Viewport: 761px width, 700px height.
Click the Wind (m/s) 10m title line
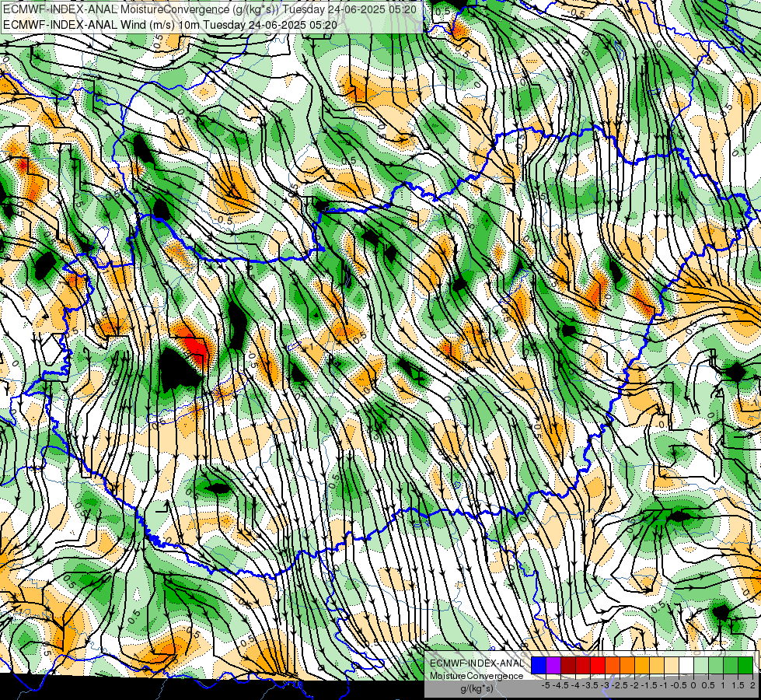tap(170, 24)
